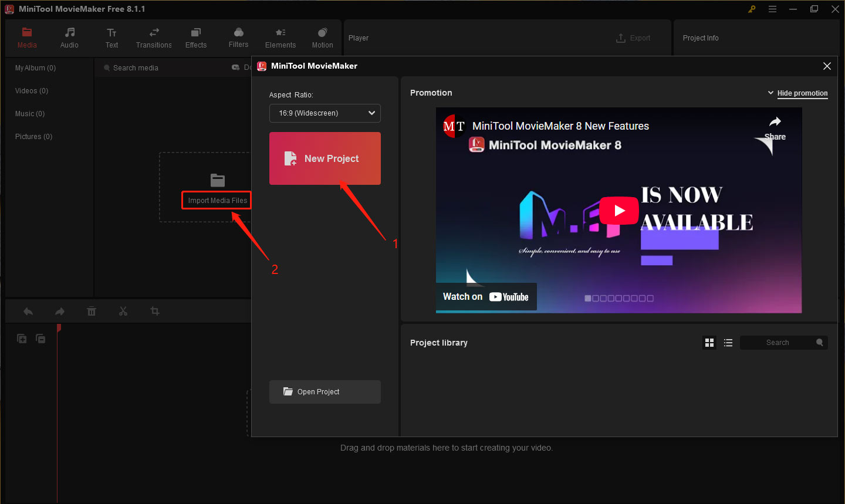Maximize the main MovieMaker window
Image resolution: width=845 pixels, height=504 pixels.
point(814,9)
